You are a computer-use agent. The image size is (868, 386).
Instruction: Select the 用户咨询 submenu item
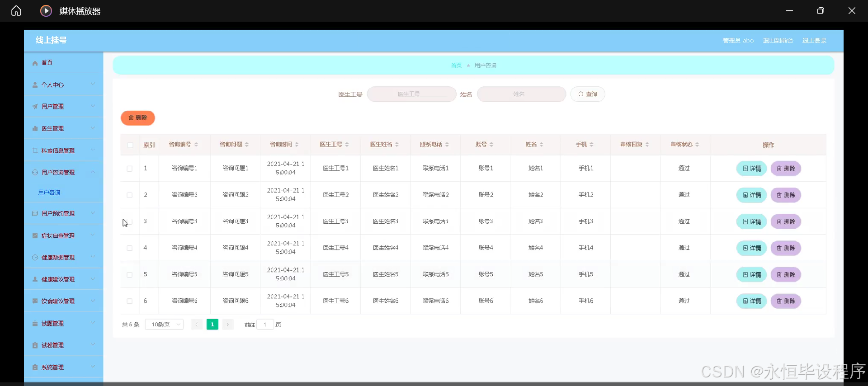click(49, 193)
